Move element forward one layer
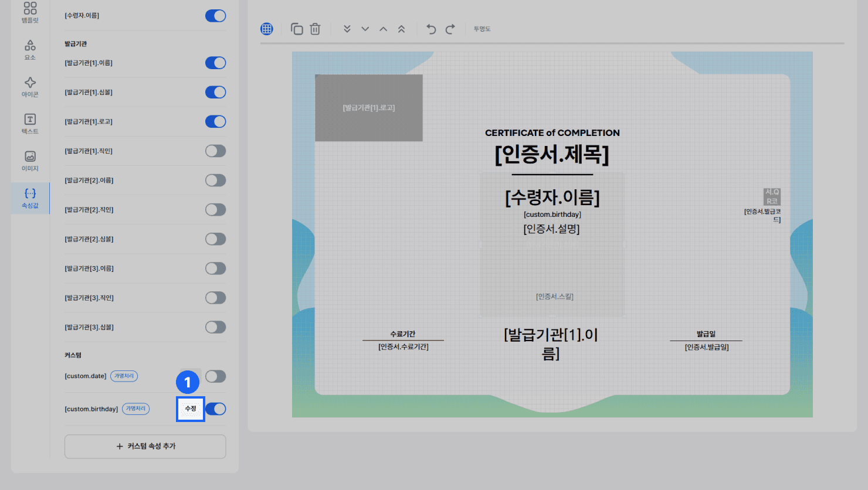 (x=383, y=29)
